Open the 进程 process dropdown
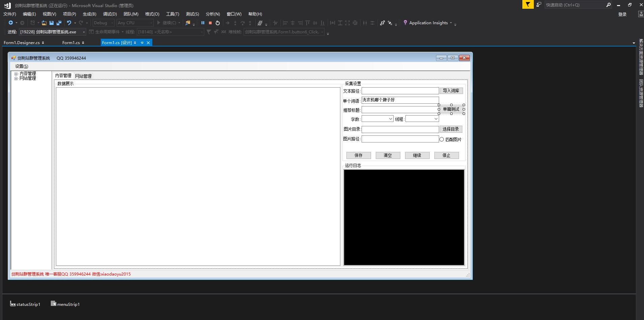The height and width of the screenshot is (320, 644). coord(52,32)
